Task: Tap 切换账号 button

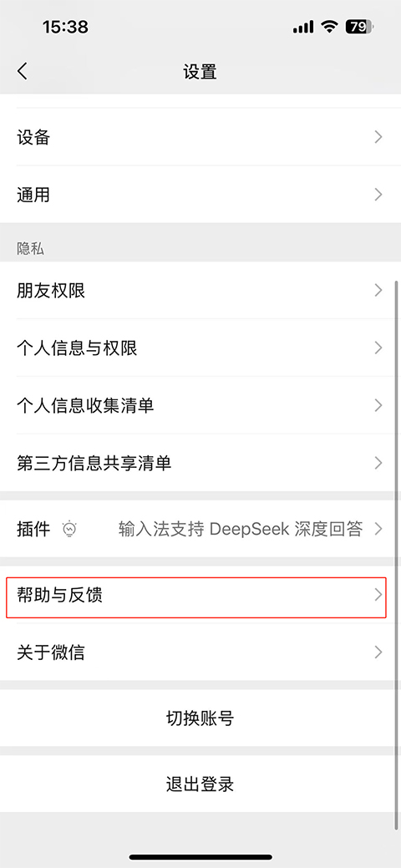Action: tap(200, 718)
